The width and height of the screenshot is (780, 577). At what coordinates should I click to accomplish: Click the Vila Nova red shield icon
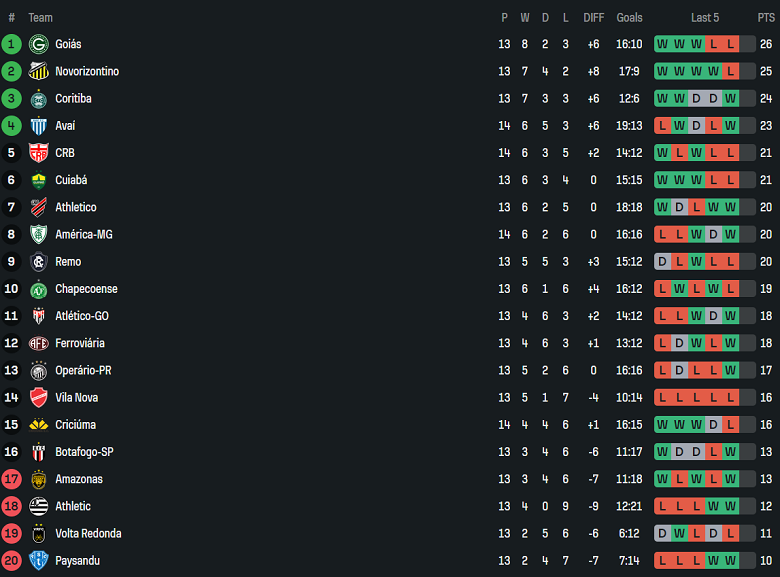point(39,397)
